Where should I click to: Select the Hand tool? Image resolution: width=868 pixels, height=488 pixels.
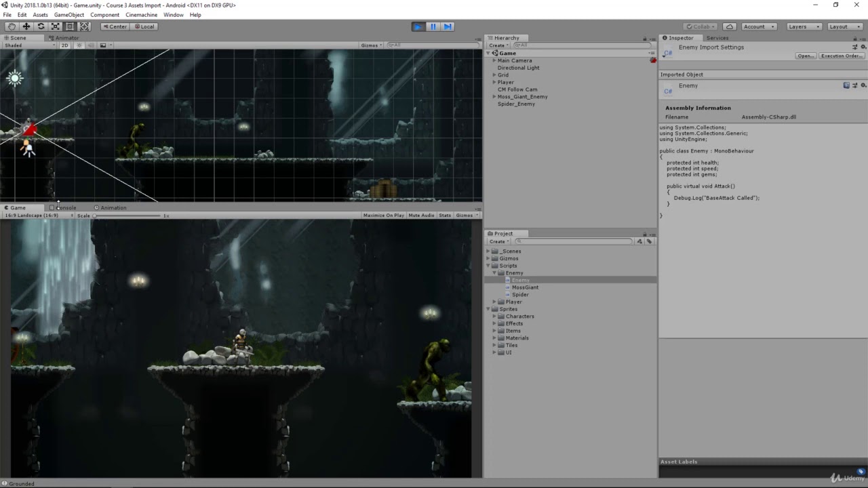[x=12, y=26]
